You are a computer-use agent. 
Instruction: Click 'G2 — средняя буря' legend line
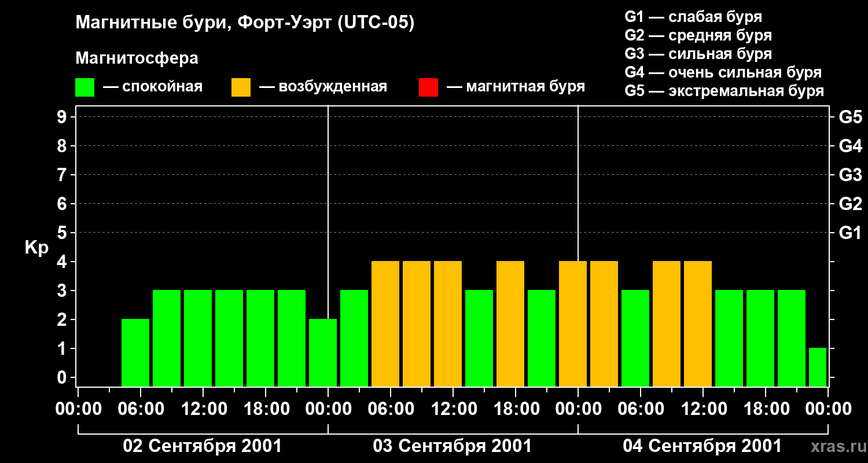[x=698, y=35]
